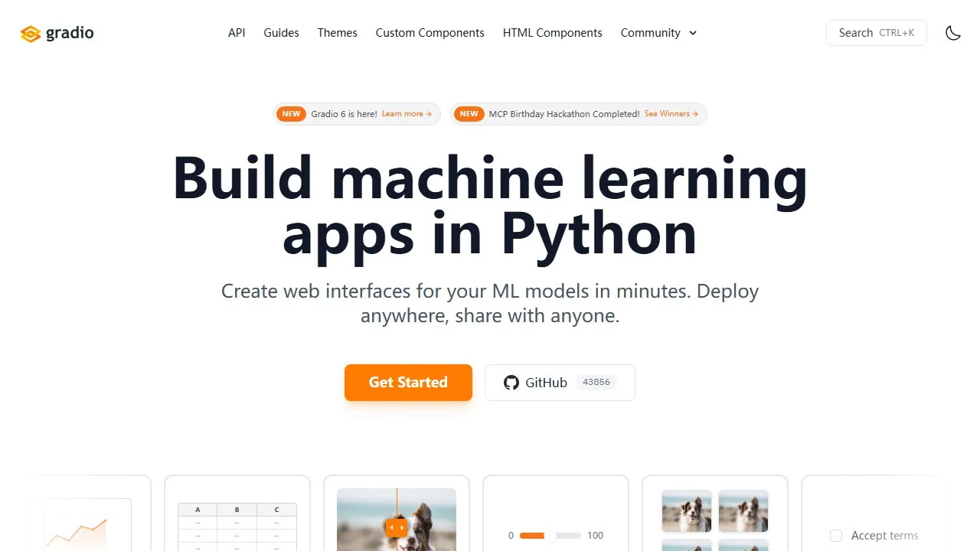Select the top-right dog thumbnail in the gallery
This screenshot has height=551, width=980.
click(x=743, y=510)
